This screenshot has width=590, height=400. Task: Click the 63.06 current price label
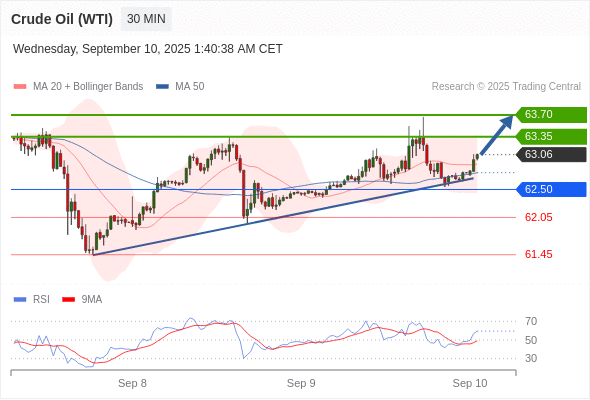point(551,154)
